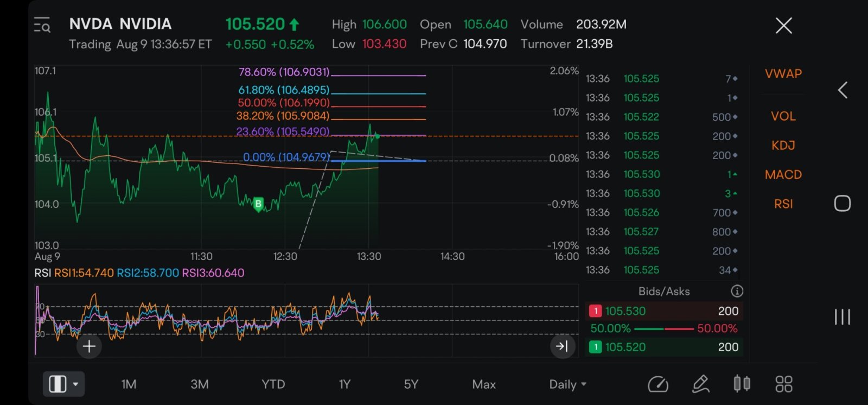Tap the High 106.600 value
Screen dimensions: 868x405
384,24
